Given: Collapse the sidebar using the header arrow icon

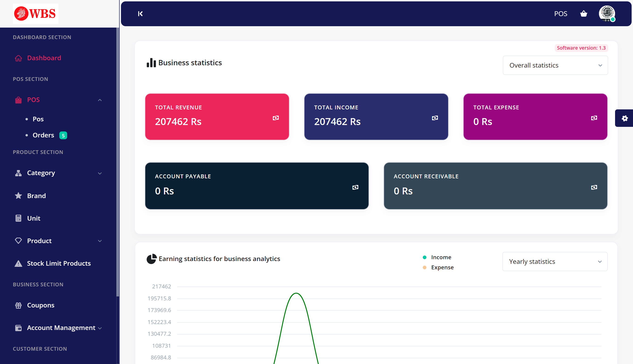Looking at the screenshot, I should pos(140,14).
